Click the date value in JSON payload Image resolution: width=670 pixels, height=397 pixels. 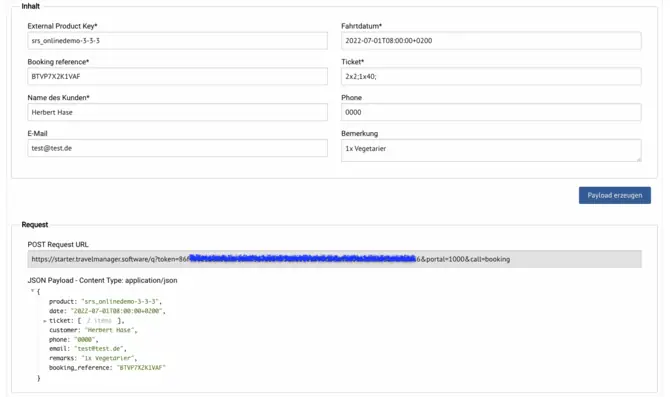coord(116,311)
